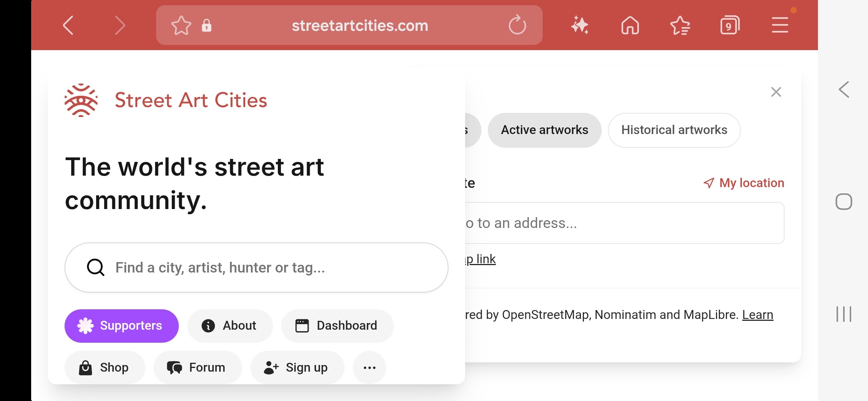The height and width of the screenshot is (401, 868).
Task: Expand the three-dots more options
Action: [369, 368]
